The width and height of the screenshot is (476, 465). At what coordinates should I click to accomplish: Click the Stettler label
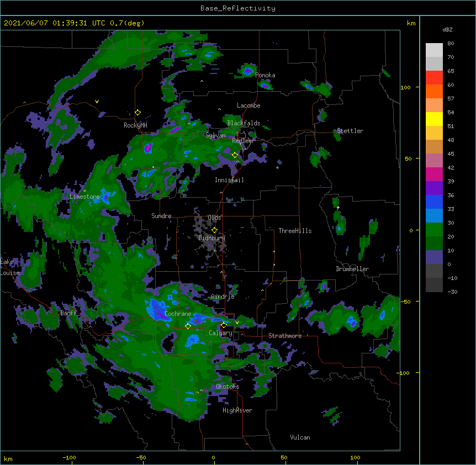coord(350,131)
